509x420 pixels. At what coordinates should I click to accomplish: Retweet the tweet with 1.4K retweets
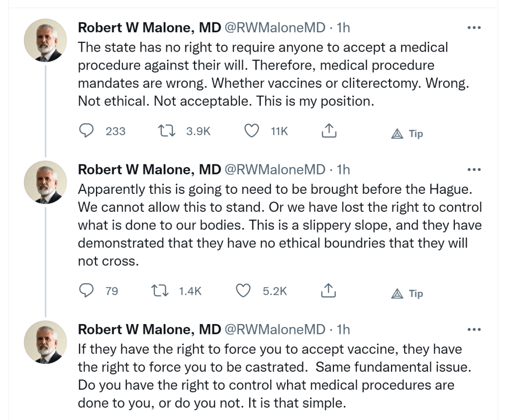tap(158, 291)
